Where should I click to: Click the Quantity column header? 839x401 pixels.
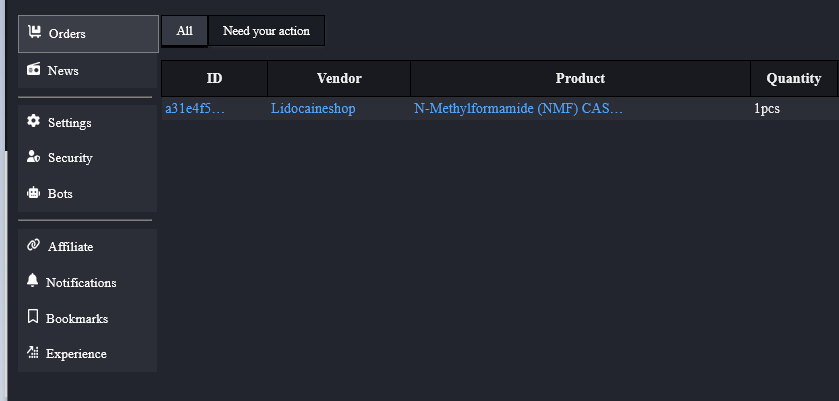(794, 78)
